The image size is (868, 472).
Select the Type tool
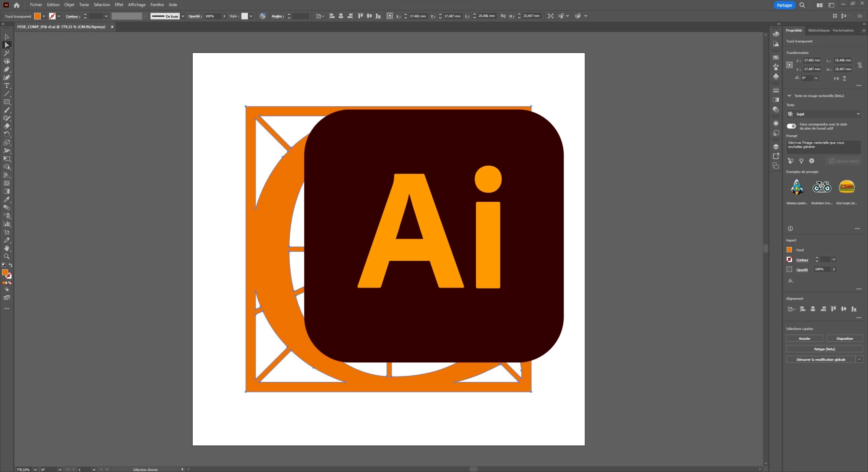pyautogui.click(x=7, y=86)
